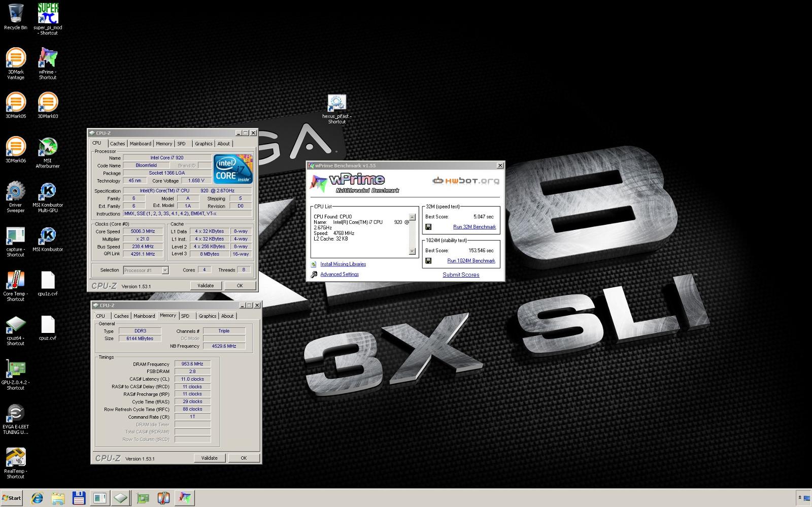Expand Processor #1 selection dropdown

tap(165, 271)
